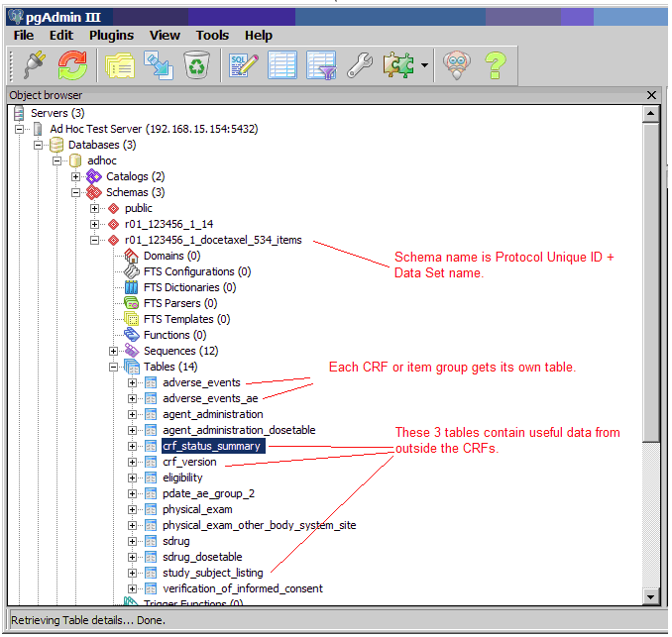Screen dimensions: 672x637
Task: Close the Object browser panel
Action: [x=651, y=95]
